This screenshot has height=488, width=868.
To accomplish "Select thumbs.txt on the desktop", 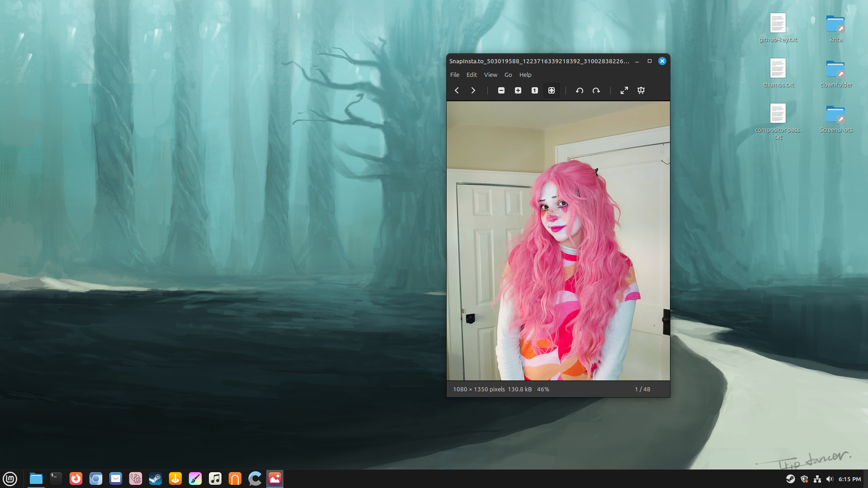I will tap(778, 73).
